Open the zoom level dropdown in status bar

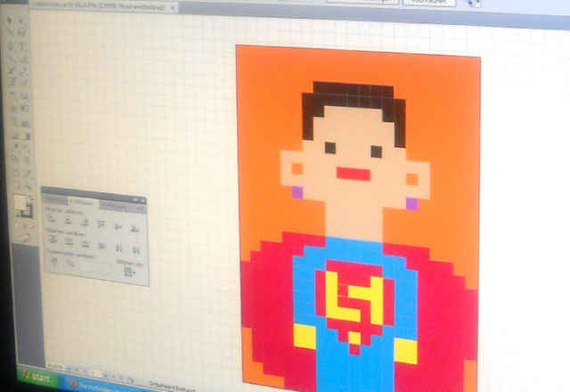tap(69, 369)
